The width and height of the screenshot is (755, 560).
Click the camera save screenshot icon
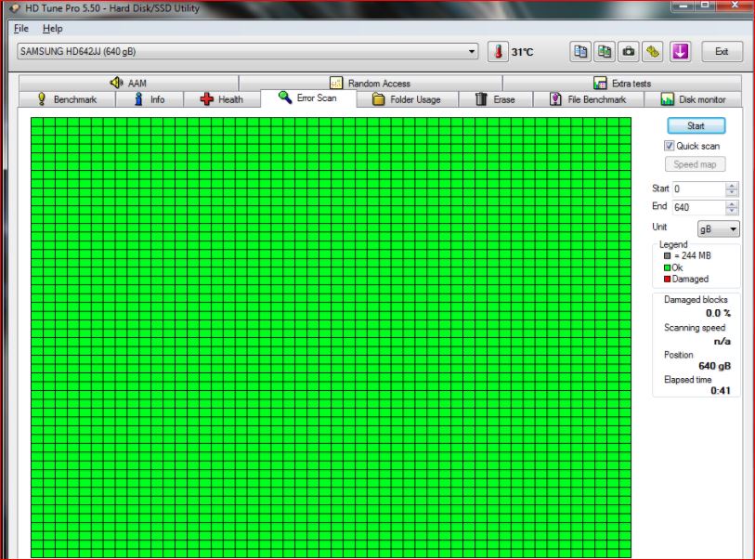629,51
